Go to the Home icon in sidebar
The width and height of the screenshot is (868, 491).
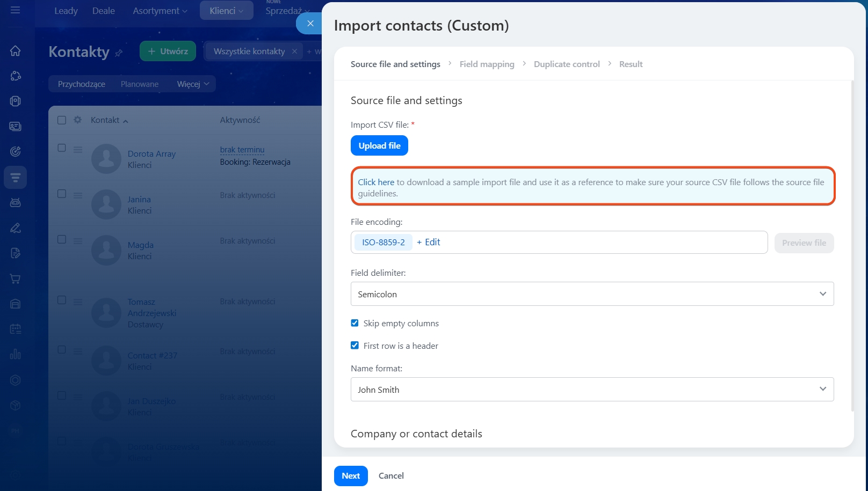coord(15,51)
